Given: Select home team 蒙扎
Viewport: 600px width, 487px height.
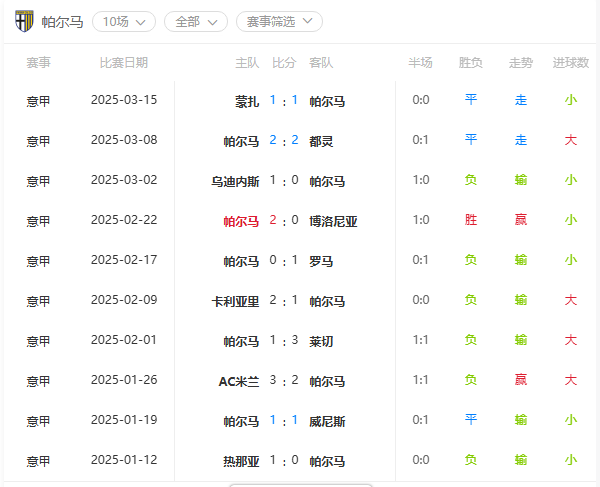Looking at the screenshot, I should point(247,102).
